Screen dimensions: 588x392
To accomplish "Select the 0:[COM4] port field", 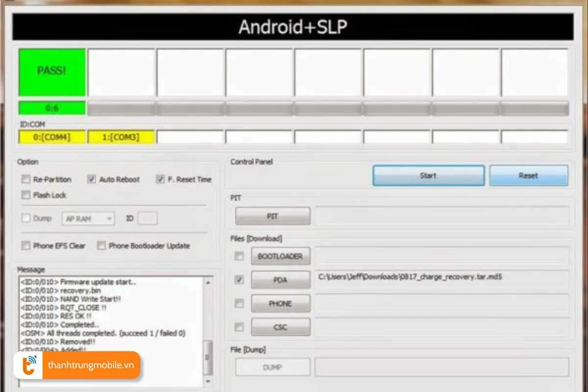I will pyautogui.click(x=52, y=137).
